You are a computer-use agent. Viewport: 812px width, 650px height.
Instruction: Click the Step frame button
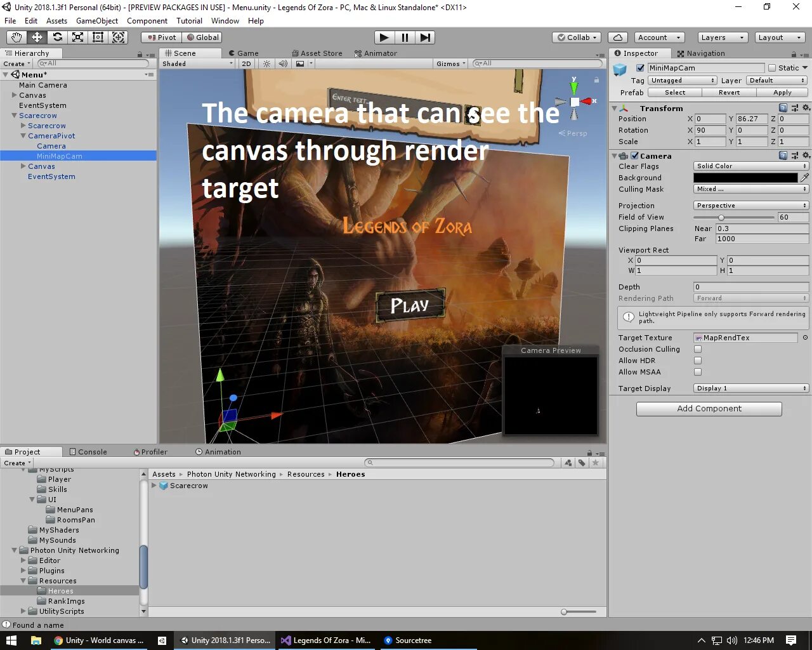[426, 37]
